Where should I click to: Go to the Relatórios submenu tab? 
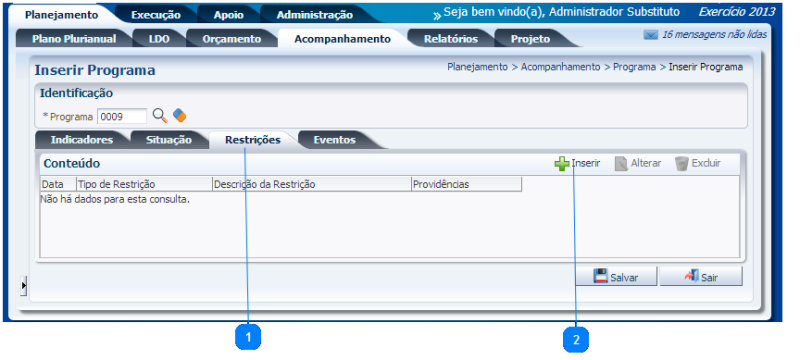(451, 39)
